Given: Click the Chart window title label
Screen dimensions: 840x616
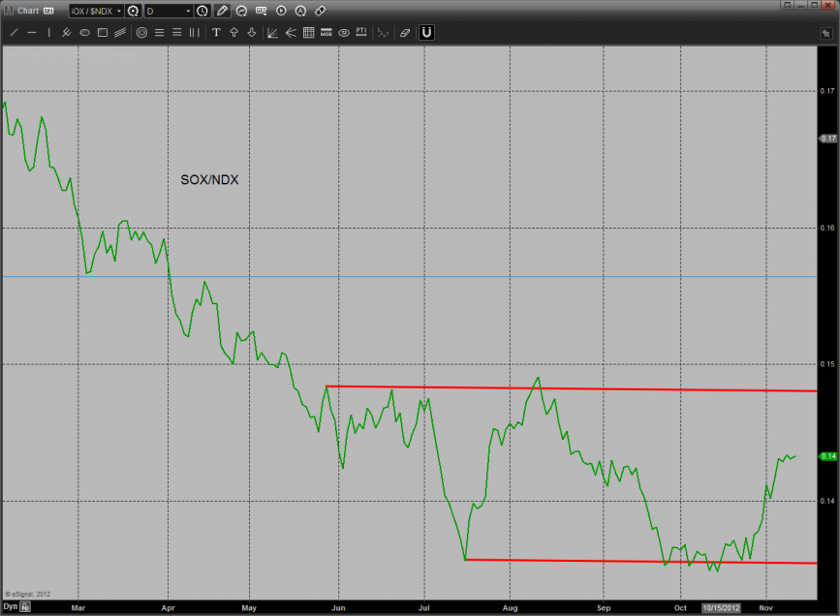Looking at the screenshot, I should (x=26, y=11).
